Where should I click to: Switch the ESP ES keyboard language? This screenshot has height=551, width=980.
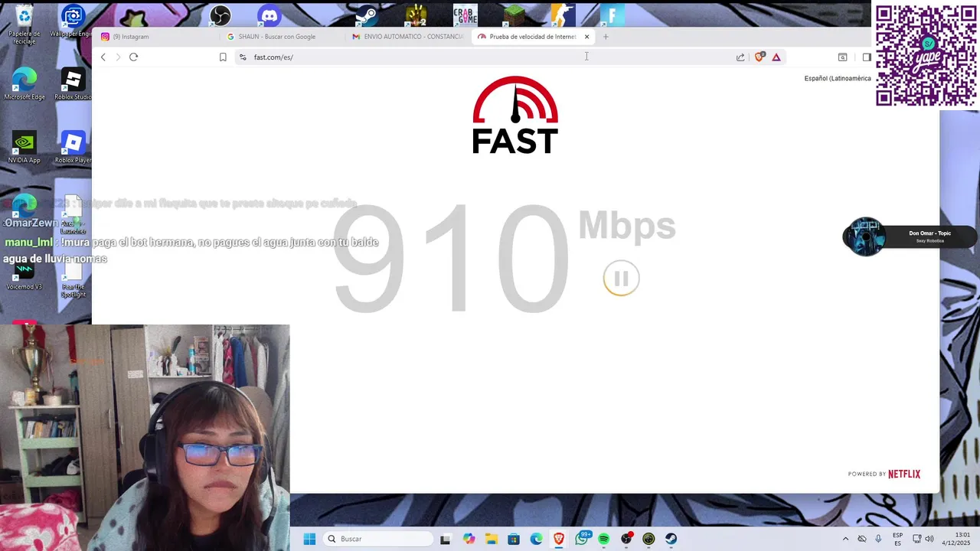(x=897, y=539)
